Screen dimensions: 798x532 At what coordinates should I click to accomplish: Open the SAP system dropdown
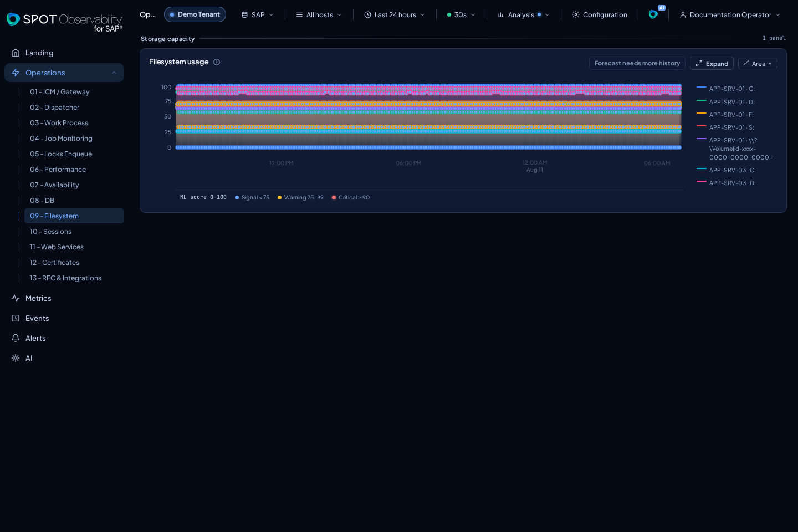point(258,15)
